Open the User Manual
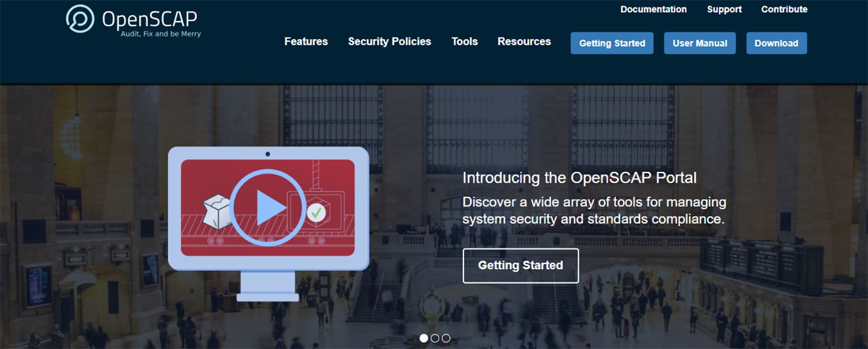Screen dimensions: 868x349 tap(700, 43)
